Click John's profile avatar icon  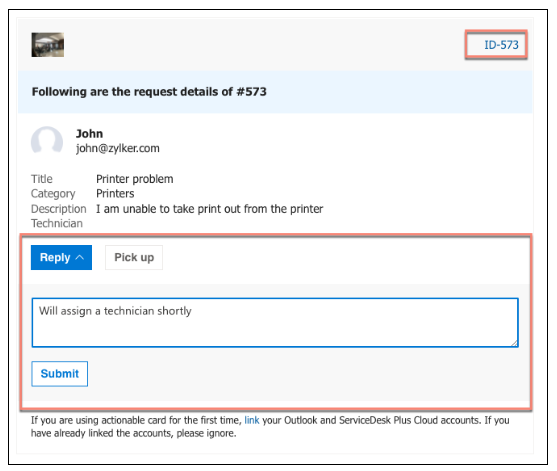tap(47, 141)
